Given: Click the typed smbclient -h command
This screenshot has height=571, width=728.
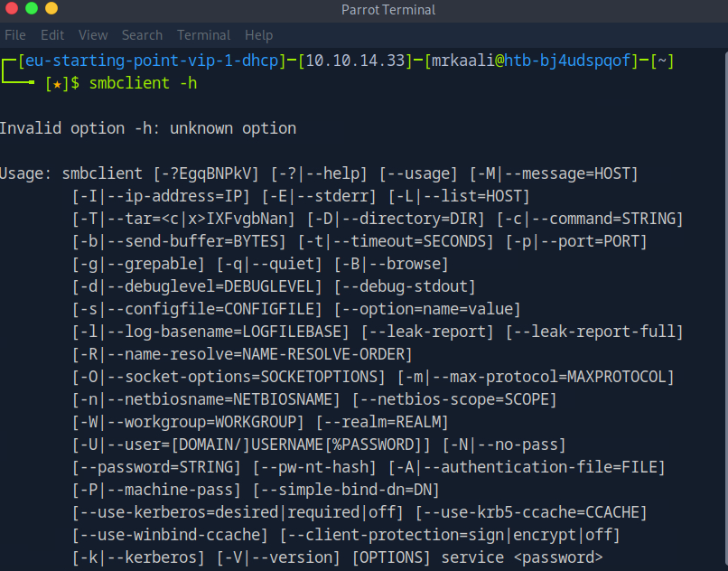Looking at the screenshot, I should tap(143, 84).
